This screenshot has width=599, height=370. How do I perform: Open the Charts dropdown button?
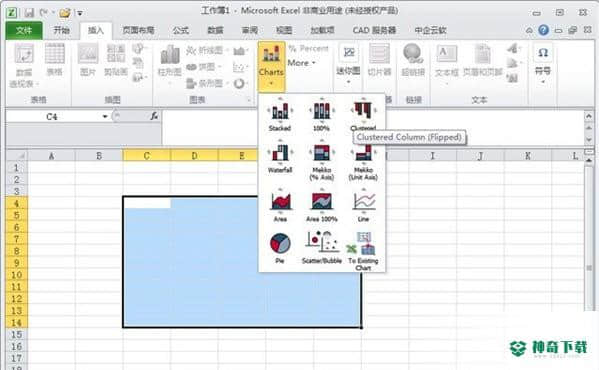(271, 66)
